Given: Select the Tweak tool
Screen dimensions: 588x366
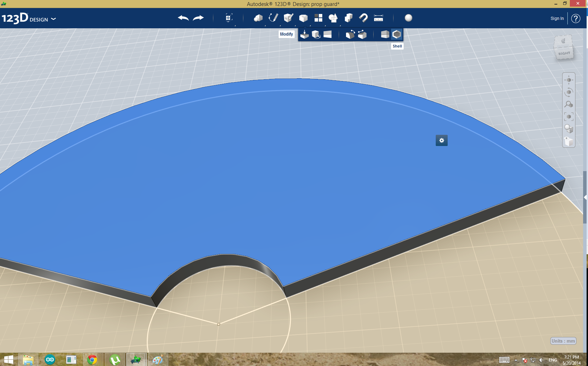Looking at the screenshot, I should (316, 34).
